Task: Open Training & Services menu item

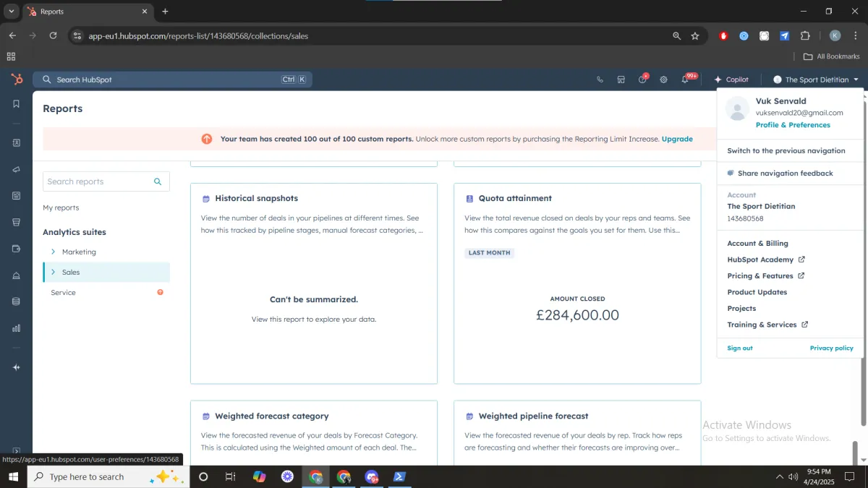Action: coord(767,325)
